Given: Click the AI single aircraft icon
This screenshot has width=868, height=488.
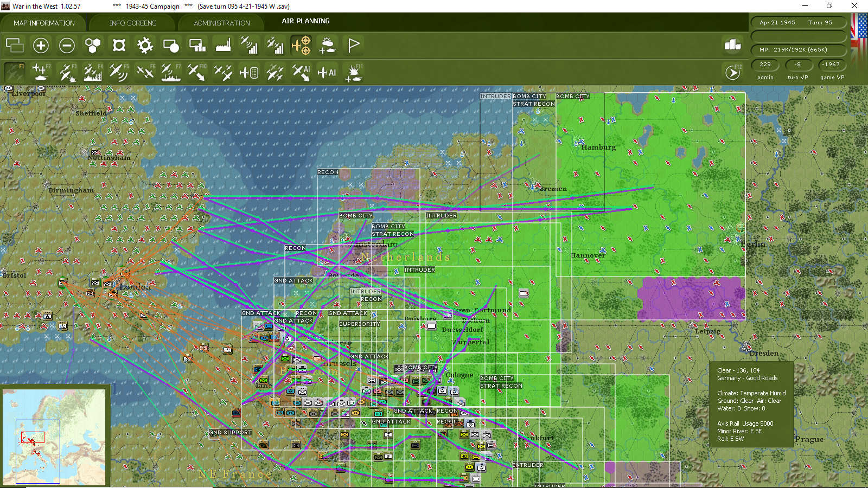Looking at the screenshot, I should 327,72.
